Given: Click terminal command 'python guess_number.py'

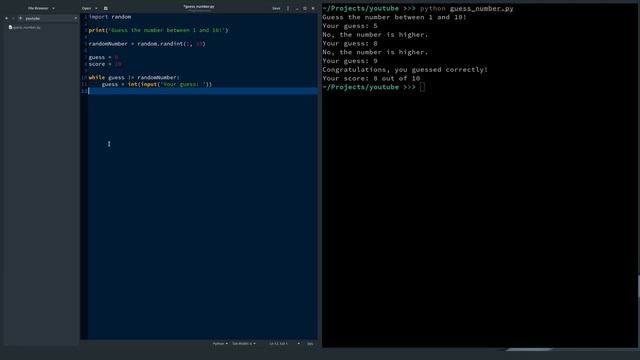Looking at the screenshot, I should (x=467, y=9).
